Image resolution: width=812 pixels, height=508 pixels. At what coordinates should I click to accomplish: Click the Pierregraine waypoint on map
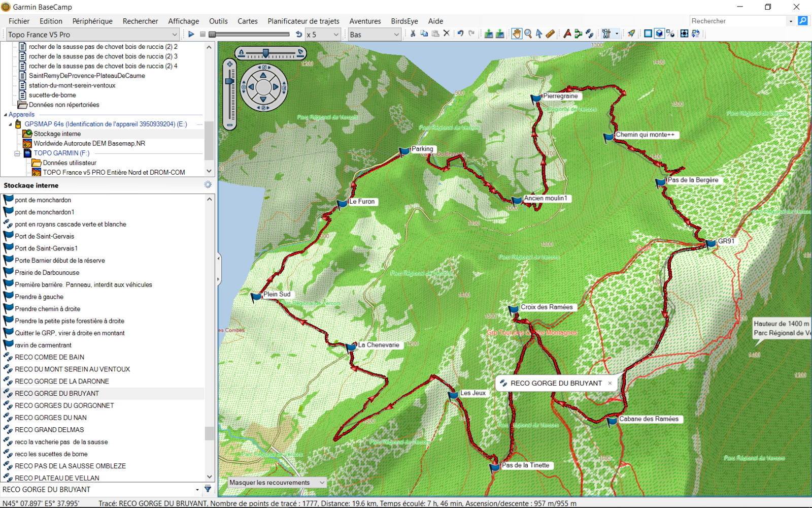536,99
